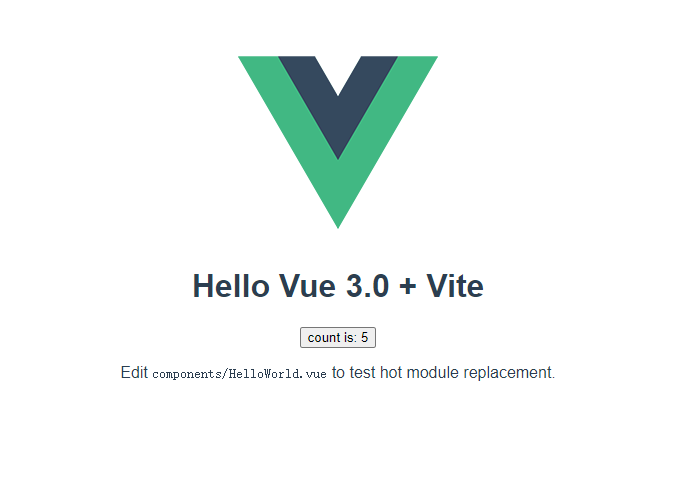Click the plus sign in the heading

pyautogui.click(x=408, y=286)
